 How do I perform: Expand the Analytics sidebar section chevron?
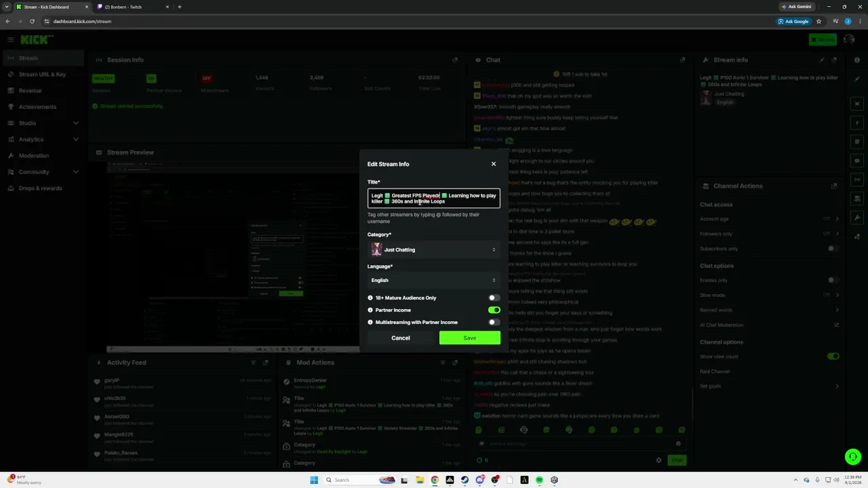75,140
